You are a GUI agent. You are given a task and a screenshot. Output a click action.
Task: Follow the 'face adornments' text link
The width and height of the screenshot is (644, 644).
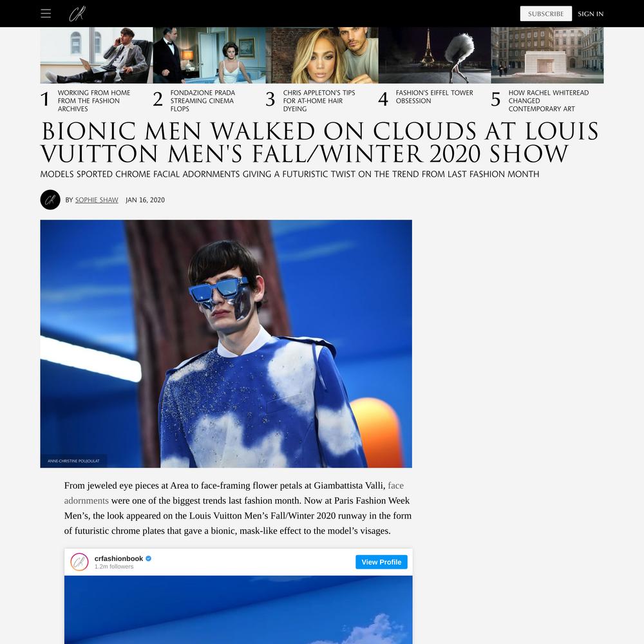click(234, 493)
